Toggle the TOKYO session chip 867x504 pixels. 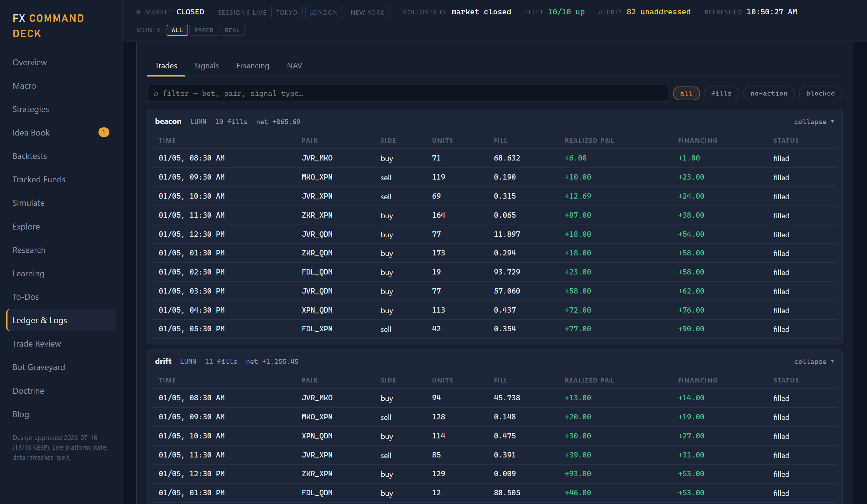(x=287, y=12)
